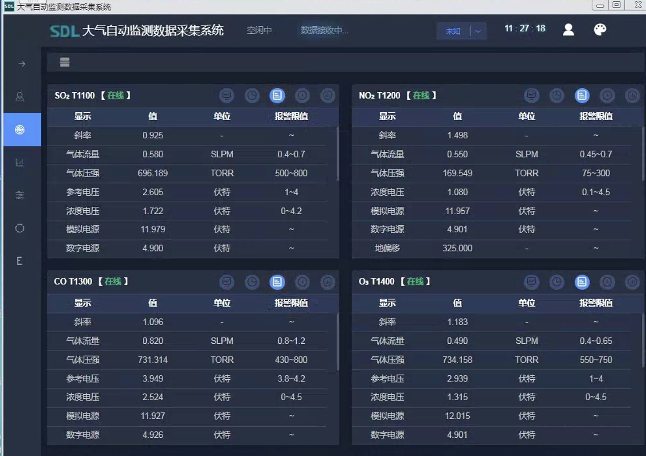Viewport: 646px width, 456px height.
Task: Click the SO₂ T1100 table scrollbar
Action: click(338, 150)
